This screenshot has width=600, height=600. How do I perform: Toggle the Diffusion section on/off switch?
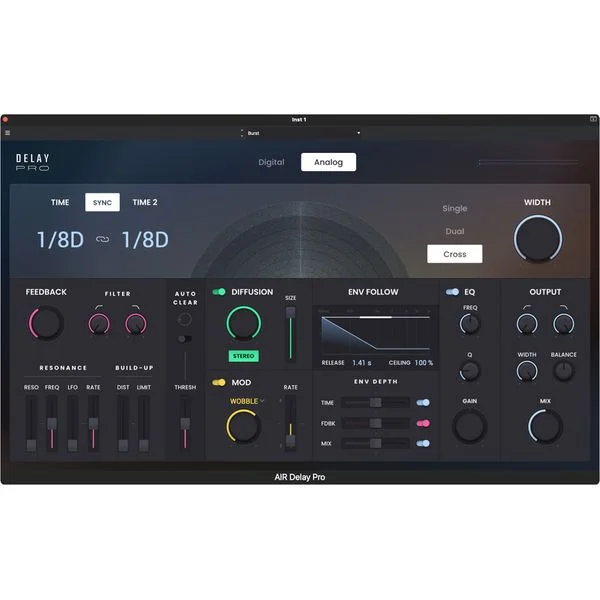tap(219, 292)
